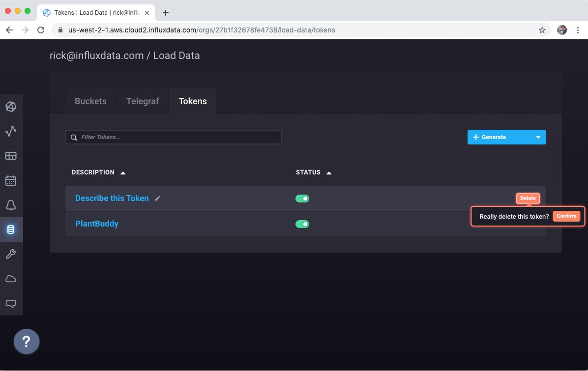
Task: Rename token using the pencil edit icon
Action: pos(157,198)
